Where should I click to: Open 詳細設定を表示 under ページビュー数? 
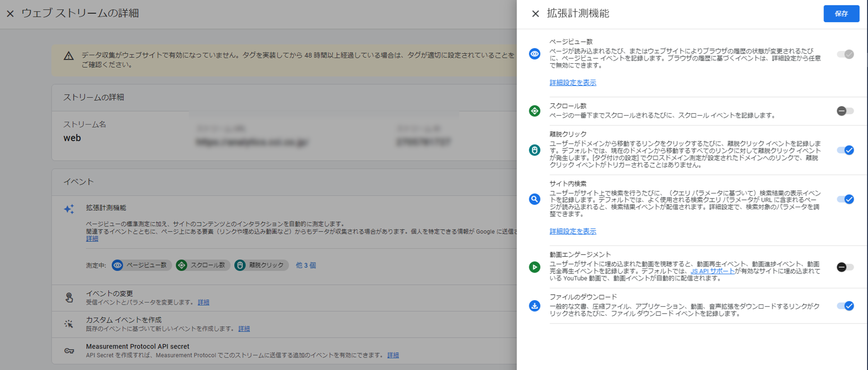[573, 83]
